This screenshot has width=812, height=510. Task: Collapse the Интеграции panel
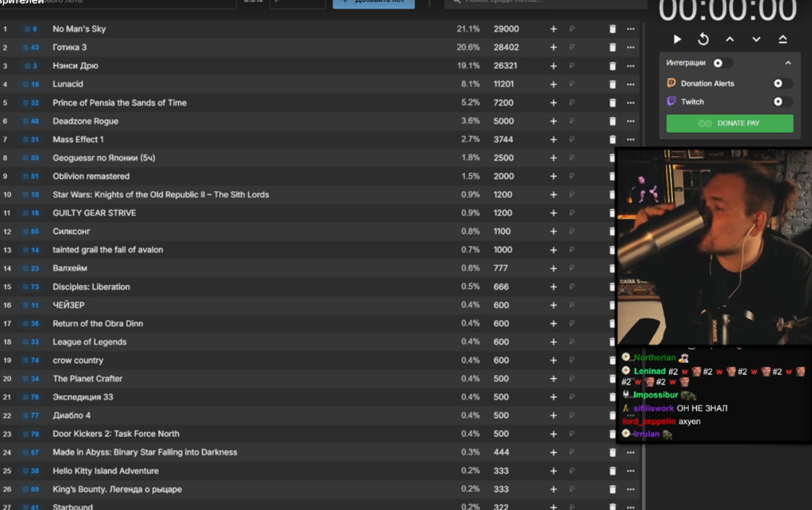coord(788,63)
